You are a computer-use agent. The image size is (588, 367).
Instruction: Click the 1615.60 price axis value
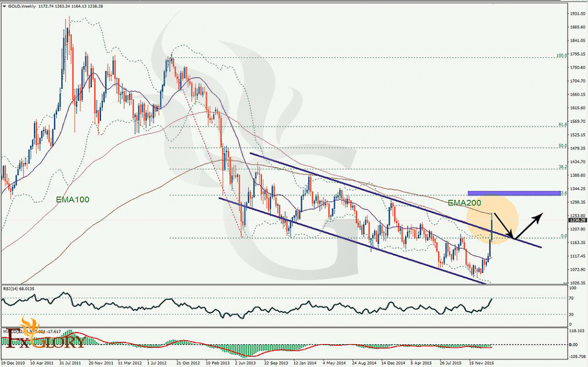click(578, 108)
